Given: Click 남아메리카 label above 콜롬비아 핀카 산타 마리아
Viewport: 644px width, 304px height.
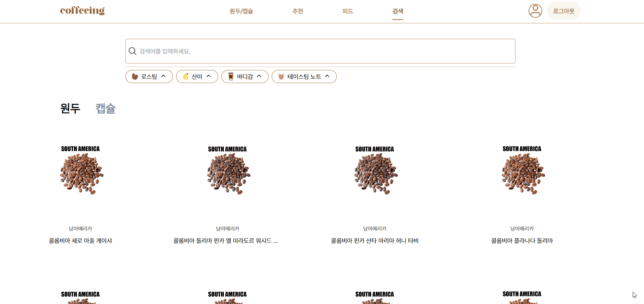Looking at the screenshot, I should [x=375, y=229].
